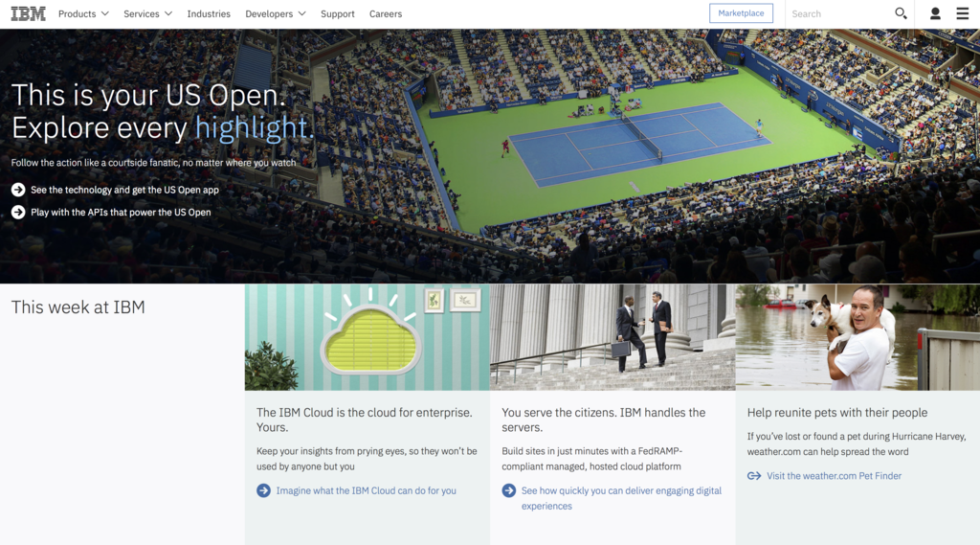Click external link icon beside Pet Finder
The height and width of the screenshot is (545, 980).
754,475
